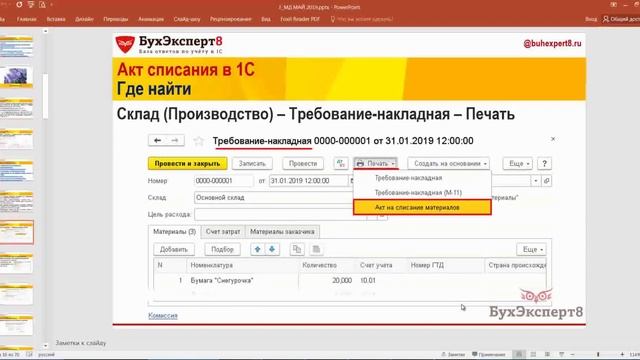
Task: Click the copy rows icon
Action: 297,249
